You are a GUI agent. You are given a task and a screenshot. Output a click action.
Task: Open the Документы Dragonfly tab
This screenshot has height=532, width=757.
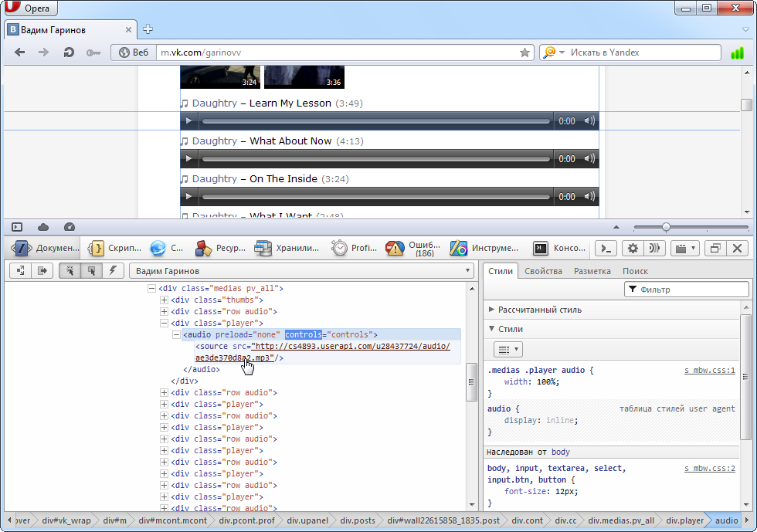45,248
